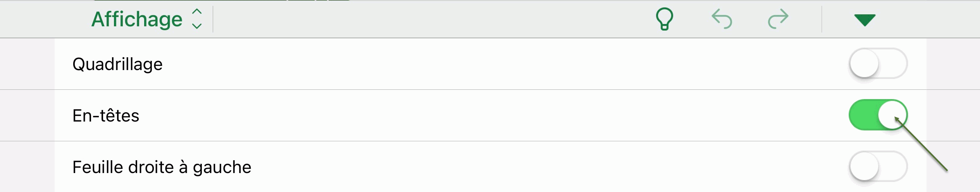Viewport: 980px width, 192px height.
Task: Tap the Feuille droite à gauche label
Action: pos(162,167)
